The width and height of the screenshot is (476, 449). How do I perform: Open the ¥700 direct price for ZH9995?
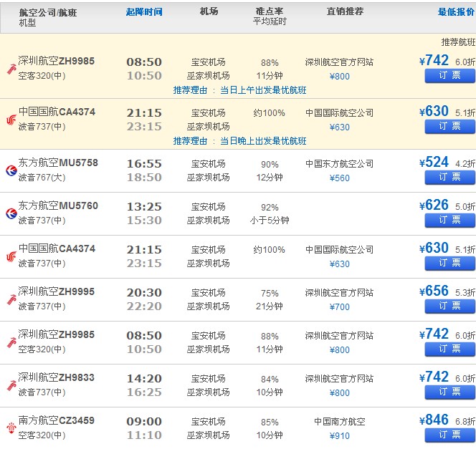click(x=339, y=306)
